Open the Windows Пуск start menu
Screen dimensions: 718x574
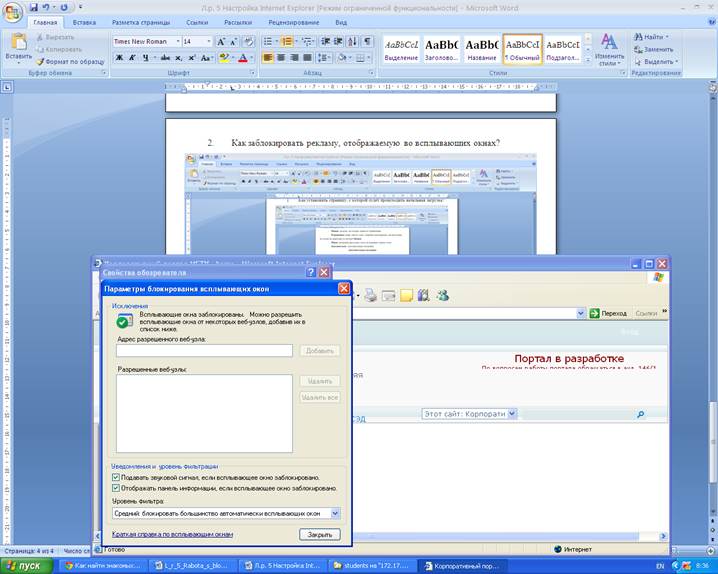[24, 566]
